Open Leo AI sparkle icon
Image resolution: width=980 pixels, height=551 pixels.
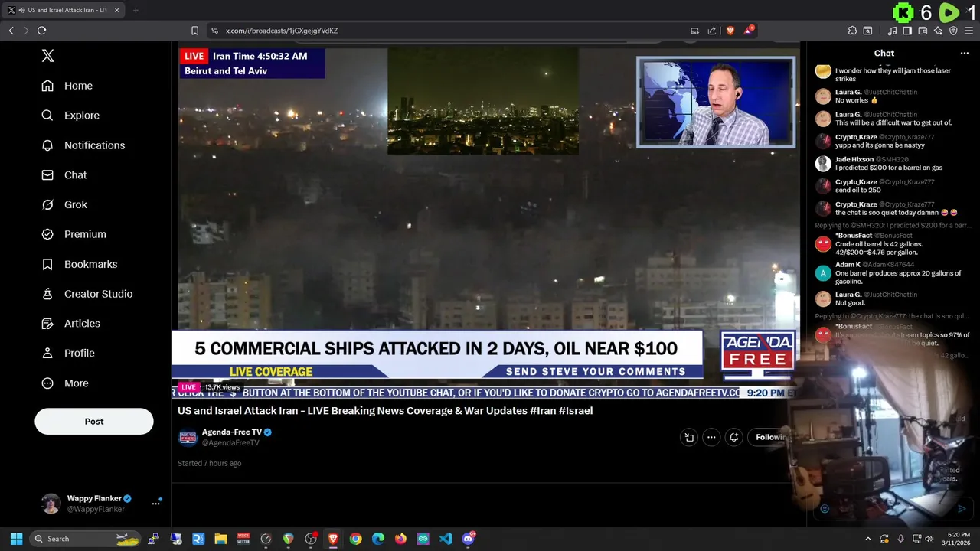[x=938, y=31]
